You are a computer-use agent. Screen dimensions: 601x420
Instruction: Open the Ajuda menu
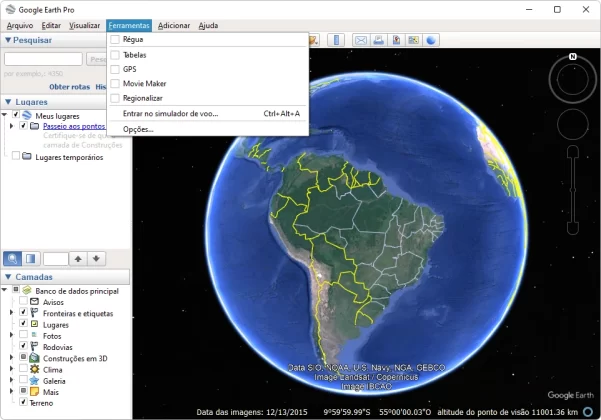click(x=208, y=26)
